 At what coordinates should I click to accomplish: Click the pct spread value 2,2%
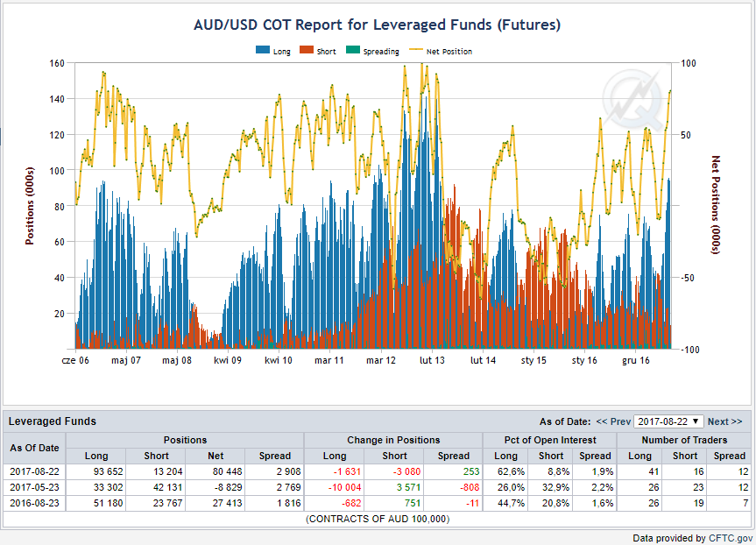click(603, 487)
